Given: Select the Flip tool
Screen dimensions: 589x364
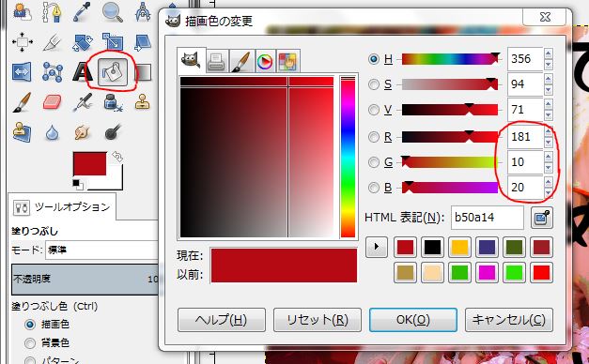Looking at the screenshot, I should pos(22,71).
